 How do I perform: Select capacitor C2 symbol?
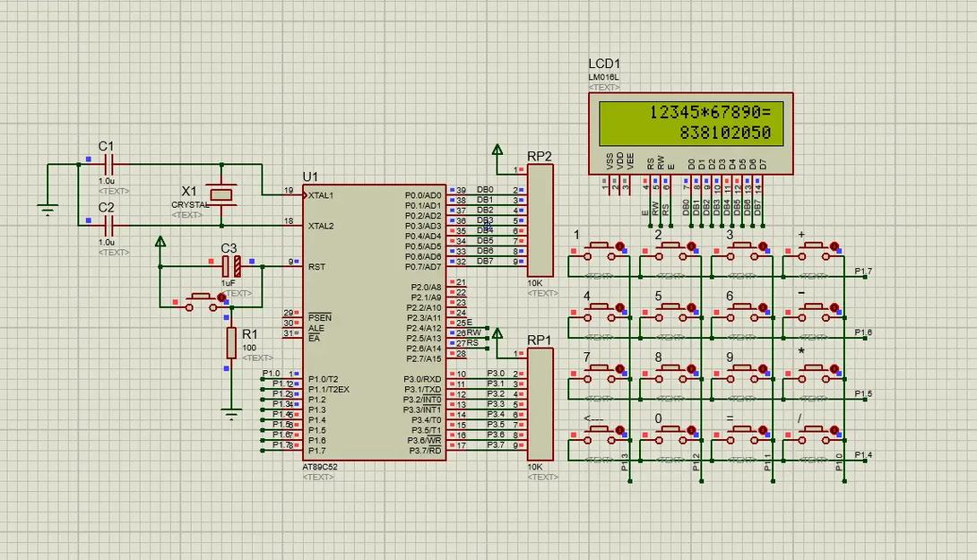tap(109, 226)
